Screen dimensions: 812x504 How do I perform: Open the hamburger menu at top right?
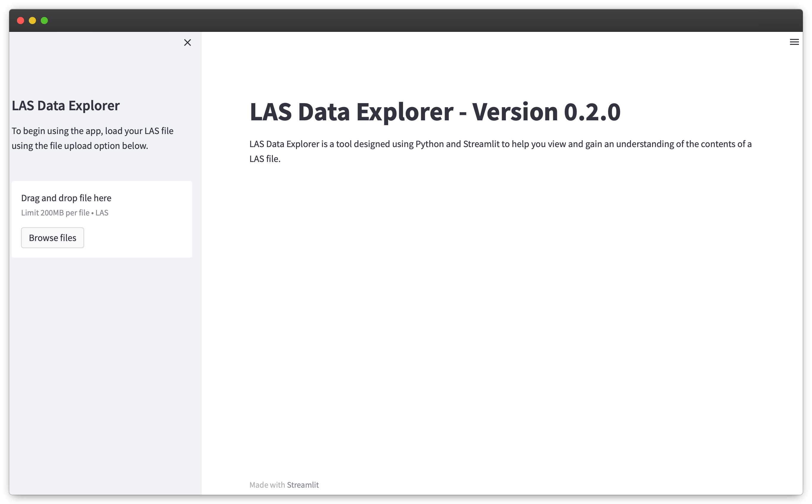pos(794,42)
